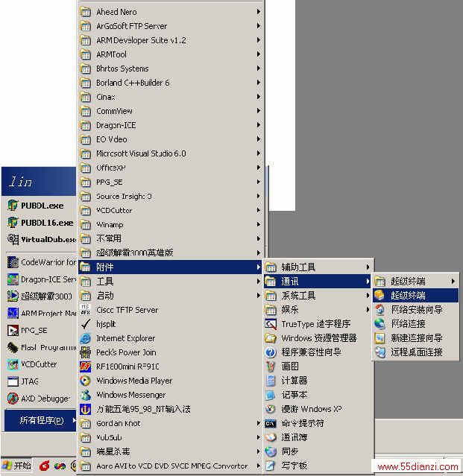Click the 画图 paint icon
This screenshot has height=476, width=463.
[x=271, y=366]
